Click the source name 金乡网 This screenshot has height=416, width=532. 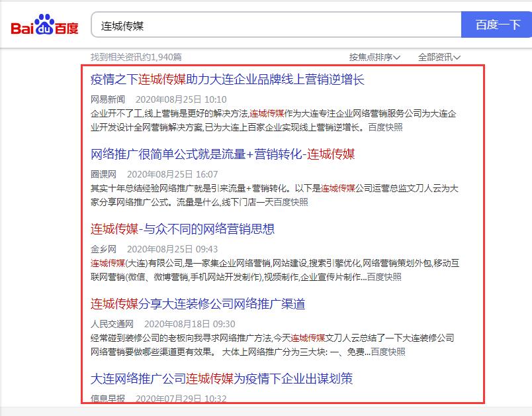coord(103,249)
